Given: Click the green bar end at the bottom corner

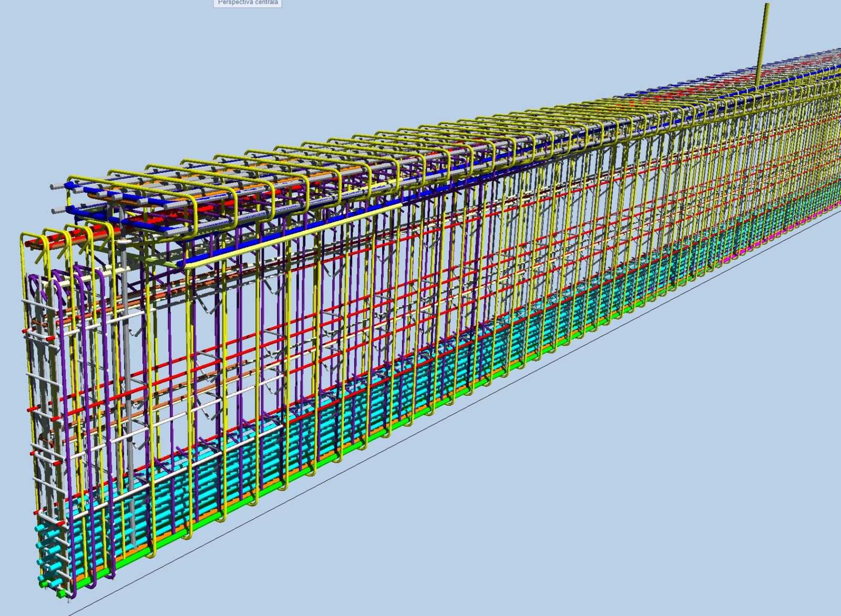Looking at the screenshot, I should pos(62,593).
